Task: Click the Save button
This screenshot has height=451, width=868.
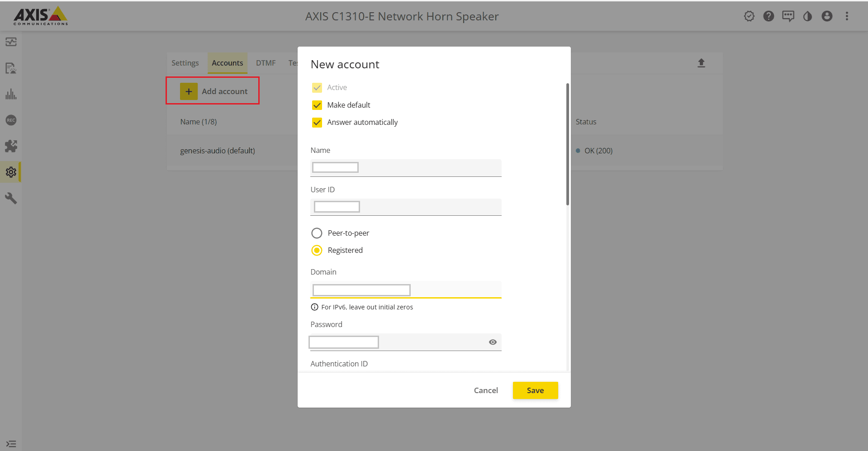Action: tap(535, 390)
